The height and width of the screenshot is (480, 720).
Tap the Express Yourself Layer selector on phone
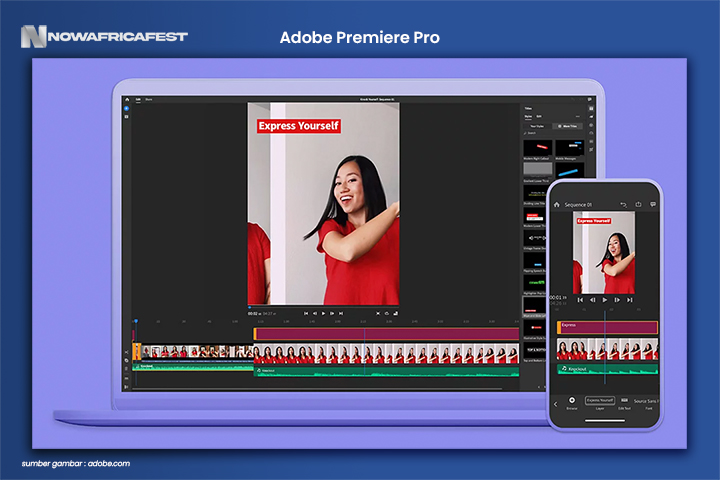click(x=600, y=402)
